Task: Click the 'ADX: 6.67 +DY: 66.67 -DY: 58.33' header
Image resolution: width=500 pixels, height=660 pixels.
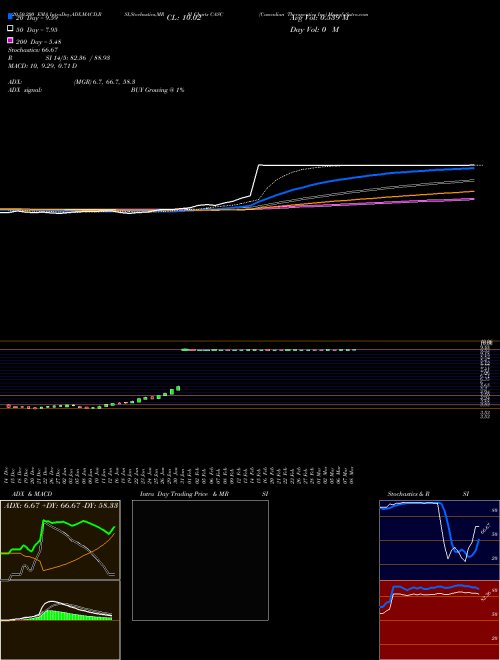Action: (61, 505)
